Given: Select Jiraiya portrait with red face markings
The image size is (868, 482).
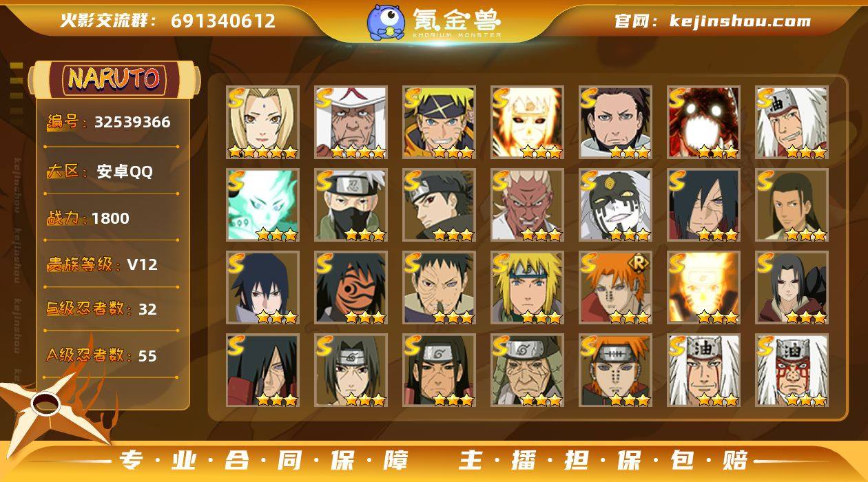Looking at the screenshot, I should click(792, 370).
